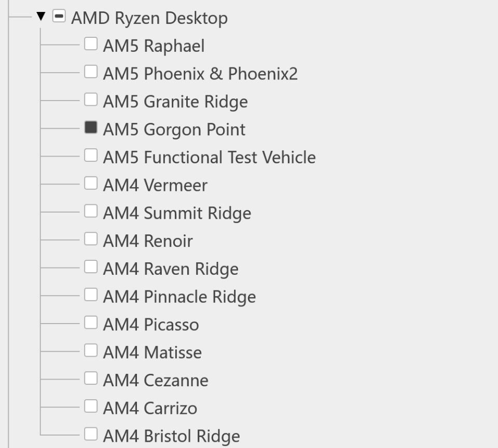The height and width of the screenshot is (448, 498).
Task: Collapse the AMD Ryzen Desktop tree node
Action: click(41, 17)
